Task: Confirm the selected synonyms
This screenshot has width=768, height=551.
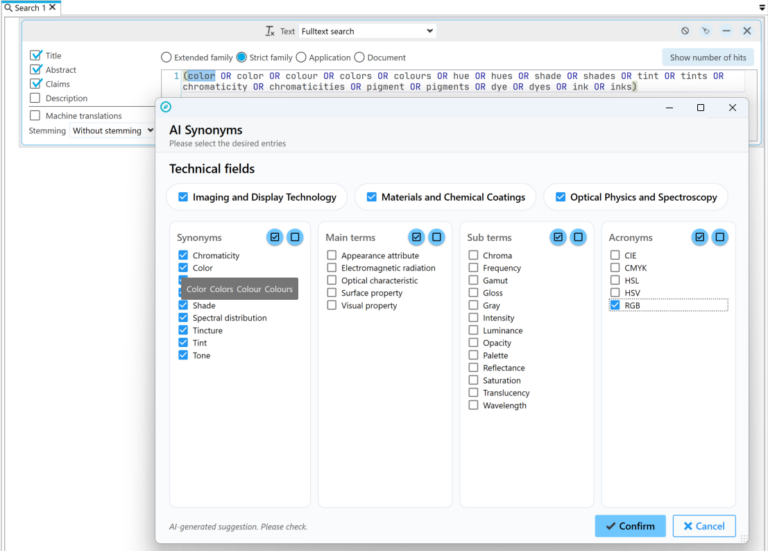Action: click(x=630, y=525)
